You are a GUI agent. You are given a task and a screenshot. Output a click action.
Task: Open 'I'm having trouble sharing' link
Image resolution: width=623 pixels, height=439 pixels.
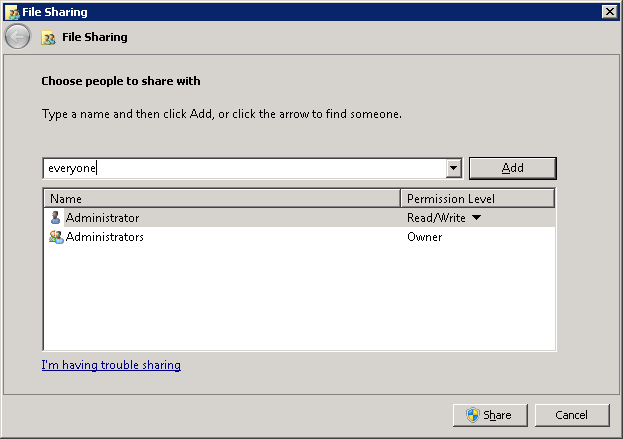tap(111, 365)
